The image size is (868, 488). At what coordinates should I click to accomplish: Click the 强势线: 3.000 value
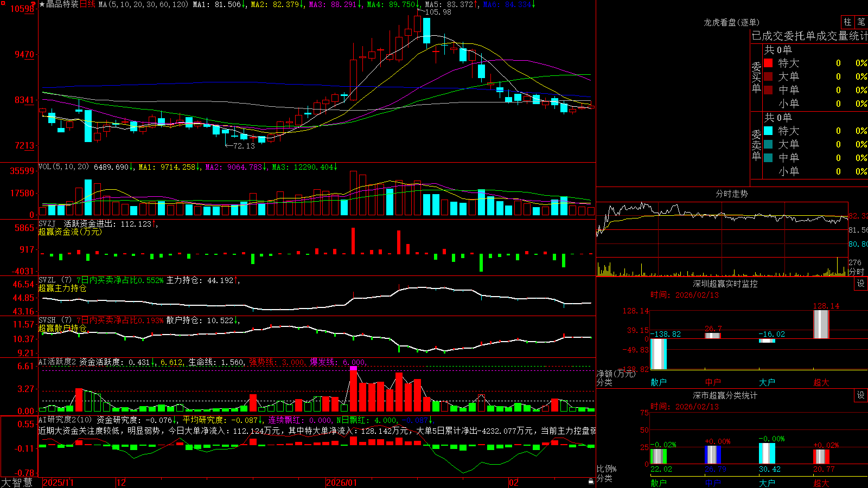tap(277, 362)
